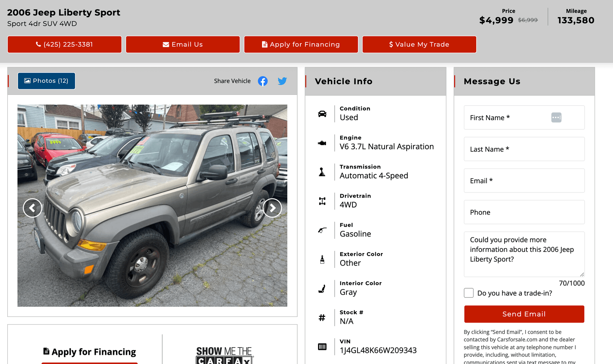Click the Drivetrain icon
613x364 pixels.
click(322, 201)
